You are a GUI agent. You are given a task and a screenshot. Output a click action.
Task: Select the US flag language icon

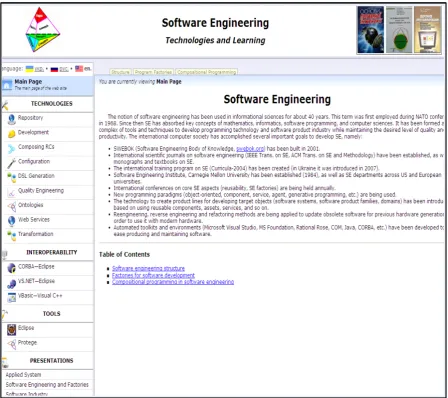point(79,69)
